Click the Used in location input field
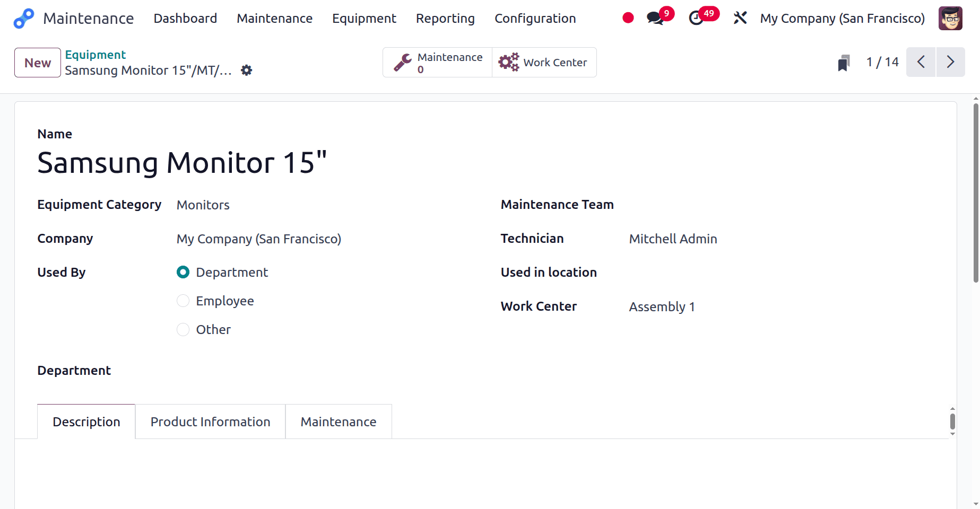 781,273
